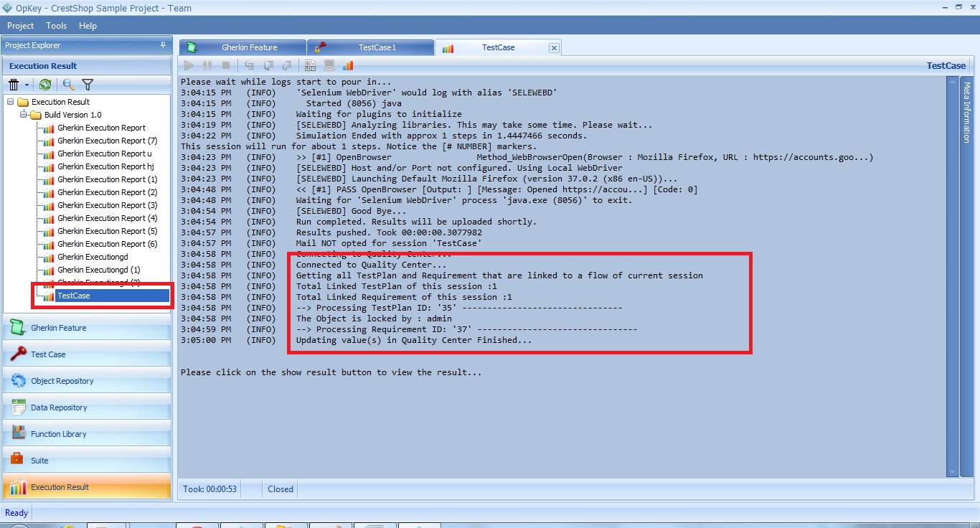
Task: Collapse the Execution Result root node
Action: tap(11, 102)
